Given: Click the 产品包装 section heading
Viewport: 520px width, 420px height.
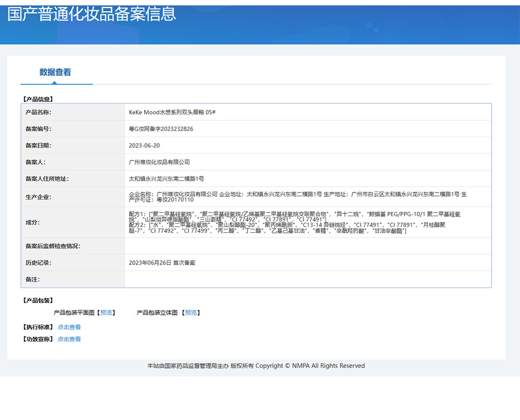Looking at the screenshot, I should (38, 300).
